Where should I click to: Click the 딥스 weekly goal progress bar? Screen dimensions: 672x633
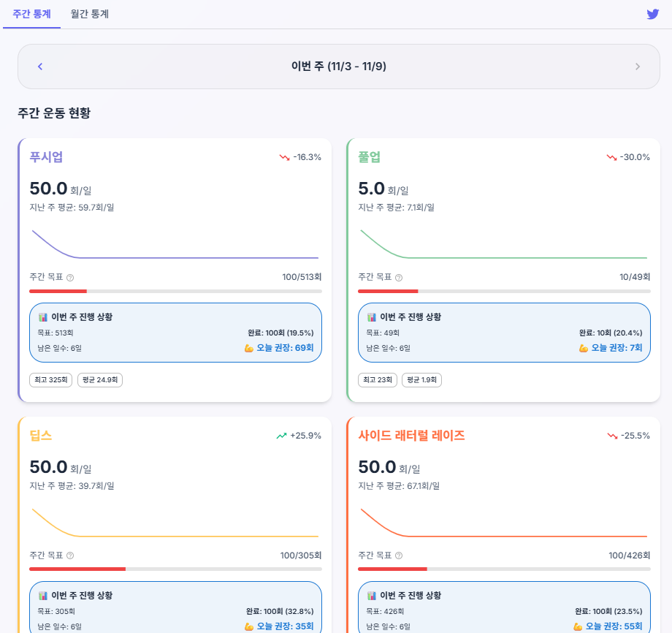point(175,569)
